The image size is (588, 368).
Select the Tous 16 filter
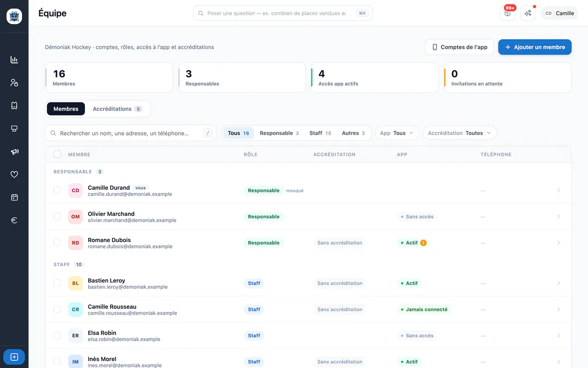coord(238,133)
